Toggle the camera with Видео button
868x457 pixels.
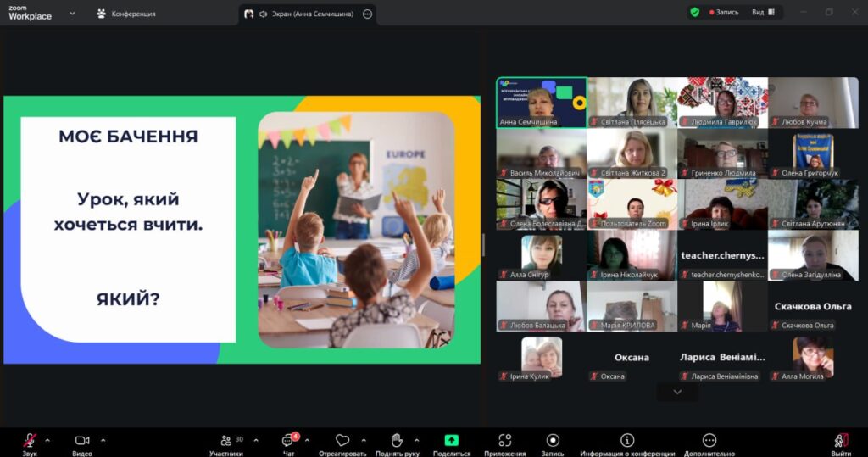pyautogui.click(x=82, y=440)
